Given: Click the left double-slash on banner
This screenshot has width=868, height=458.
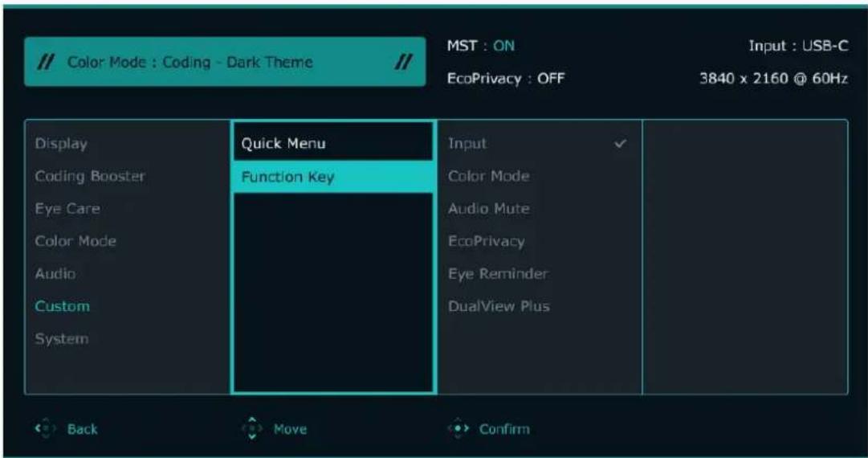Looking at the screenshot, I should click(x=44, y=63).
